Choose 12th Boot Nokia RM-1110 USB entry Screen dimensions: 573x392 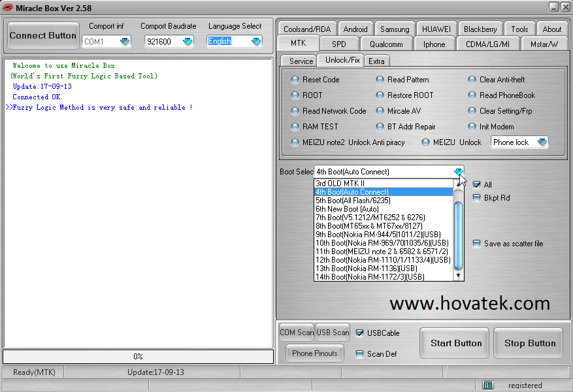pos(383,260)
